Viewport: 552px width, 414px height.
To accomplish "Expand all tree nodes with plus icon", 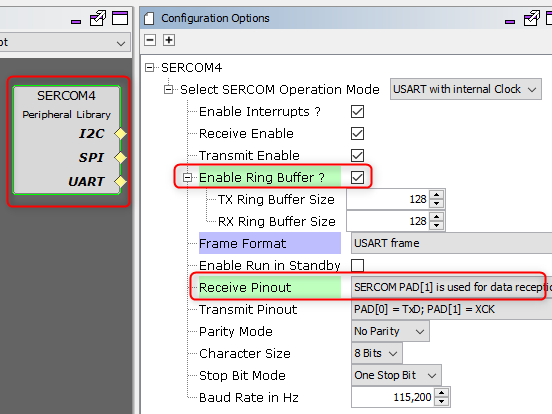I will [169, 40].
